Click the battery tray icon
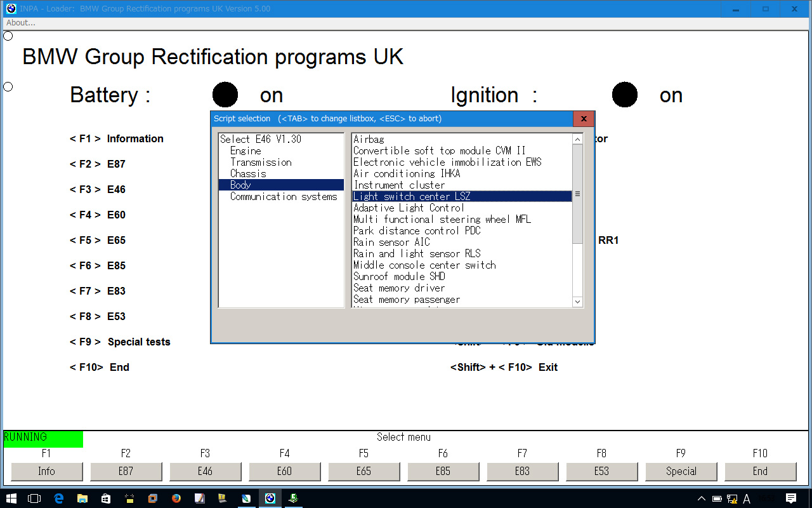812x508 pixels. click(717, 498)
